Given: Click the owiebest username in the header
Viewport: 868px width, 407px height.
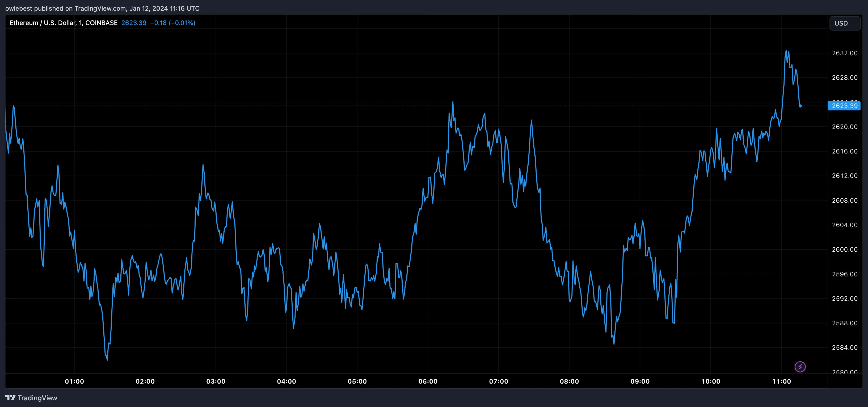Looking at the screenshot, I should click(x=19, y=8).
